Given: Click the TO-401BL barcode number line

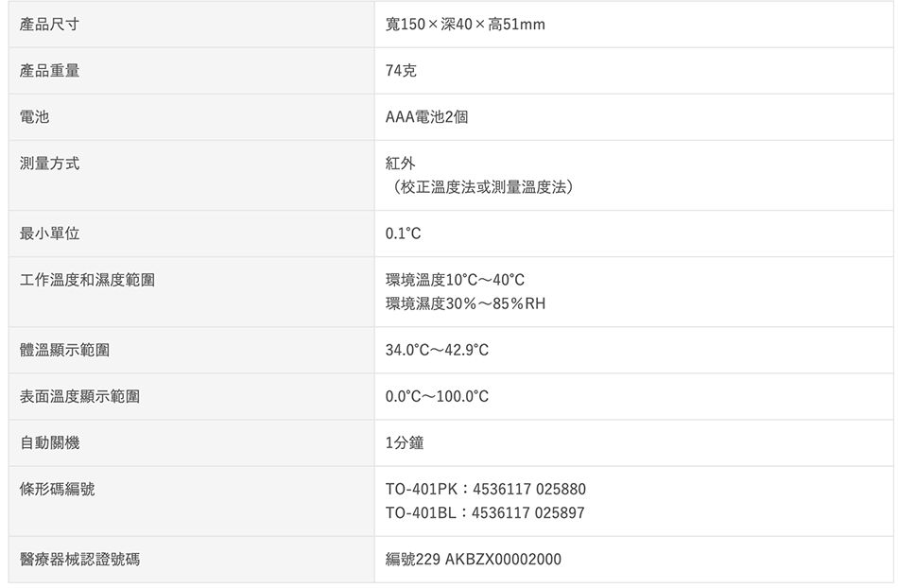Looking at the screenshot, I should [x=485, y=511].
